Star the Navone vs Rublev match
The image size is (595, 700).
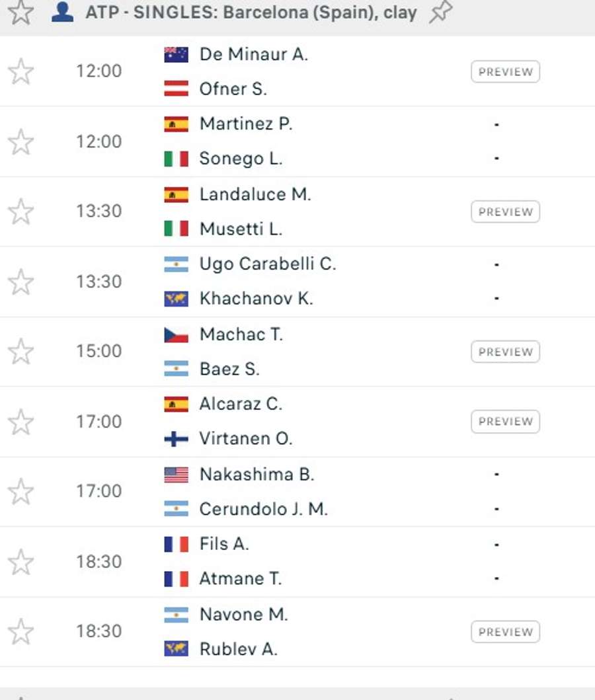pos(21,632)
